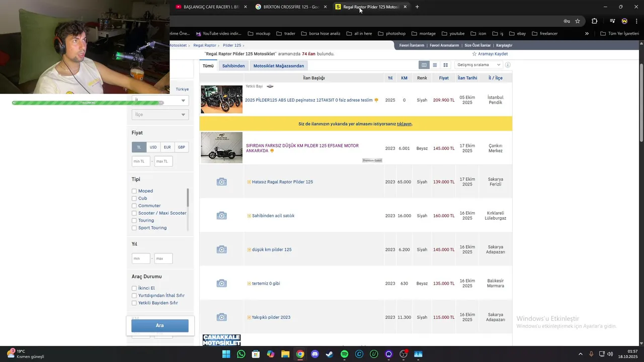Open the tıklayın link in yellow banner

pos(404,124)
